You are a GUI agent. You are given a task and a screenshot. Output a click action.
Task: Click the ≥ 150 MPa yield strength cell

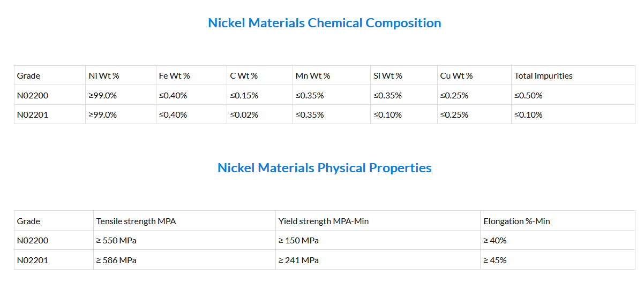(298, 241)
